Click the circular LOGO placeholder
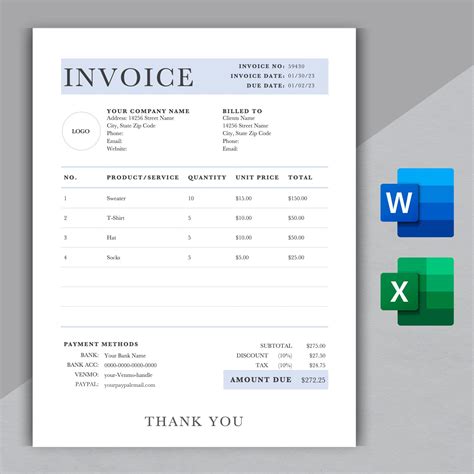Image resolution: width=474 pixels, height=474 pixels. point(81,131)
